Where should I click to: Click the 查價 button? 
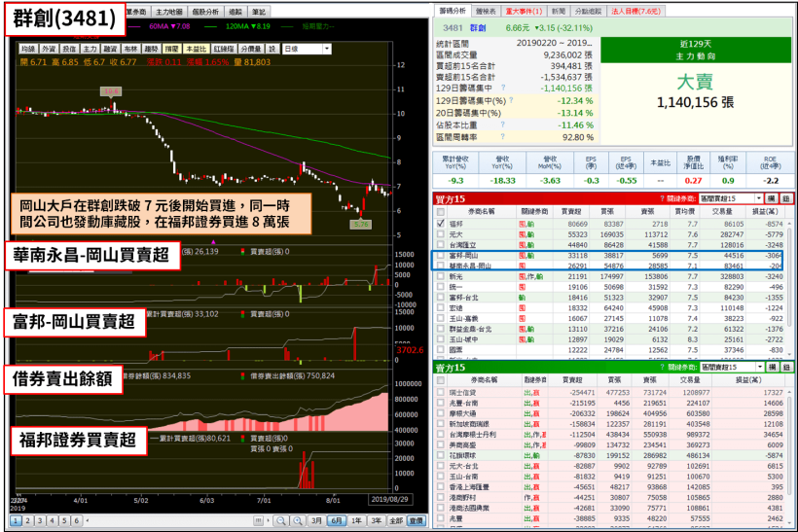tap(417, 520)
